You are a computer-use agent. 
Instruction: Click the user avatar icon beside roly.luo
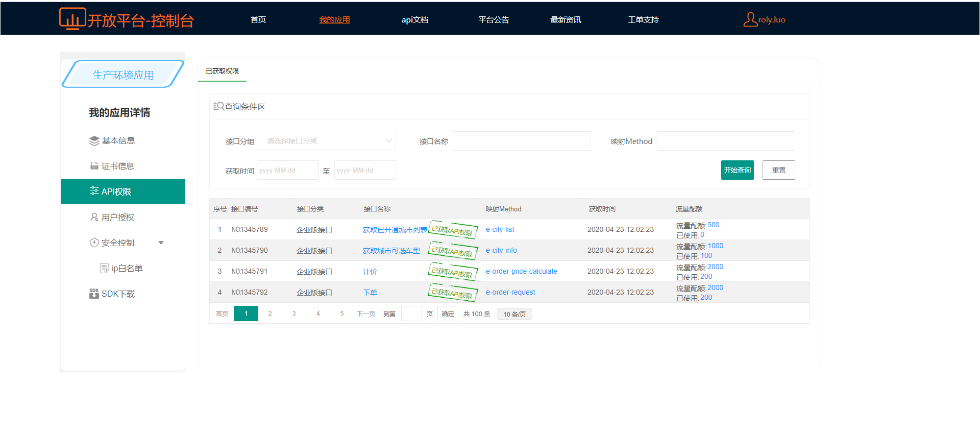tap(750, 19)
